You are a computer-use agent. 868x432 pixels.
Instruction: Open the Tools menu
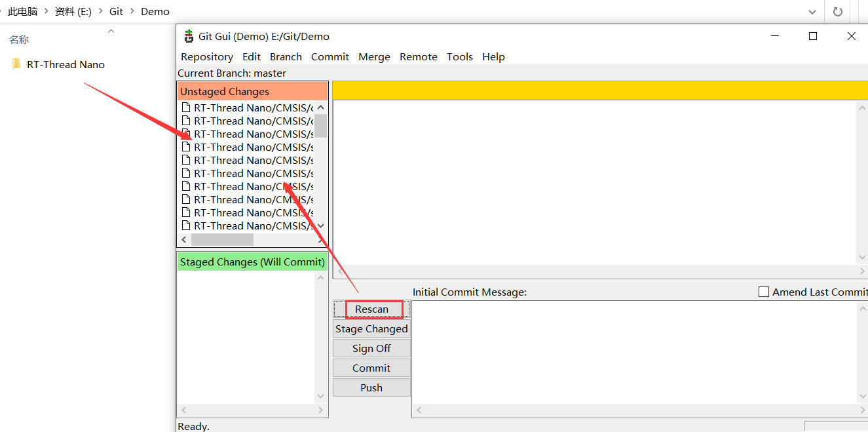tap(460, 57)
